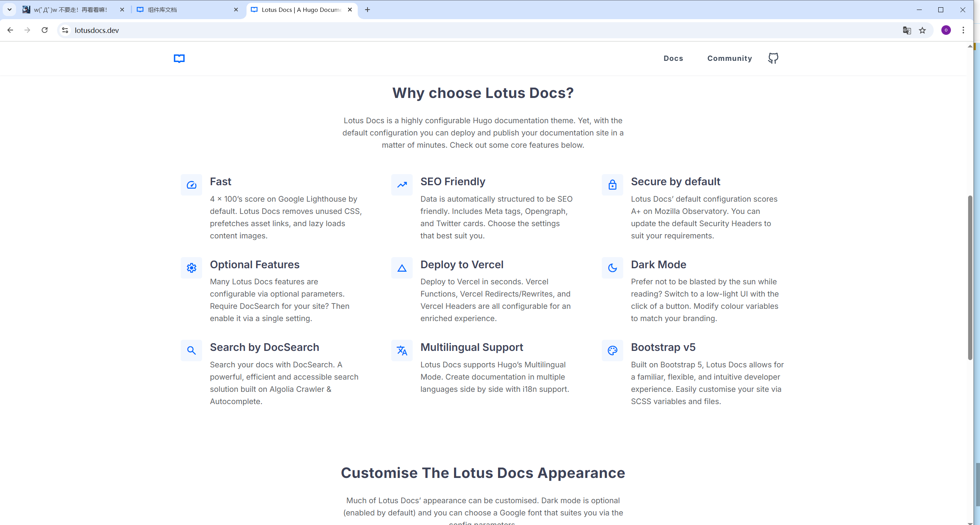The height and width of the screenshot is (525, 980).
Task: Click the Deploy to Vercel triangle icon
Action: point(402,268)
